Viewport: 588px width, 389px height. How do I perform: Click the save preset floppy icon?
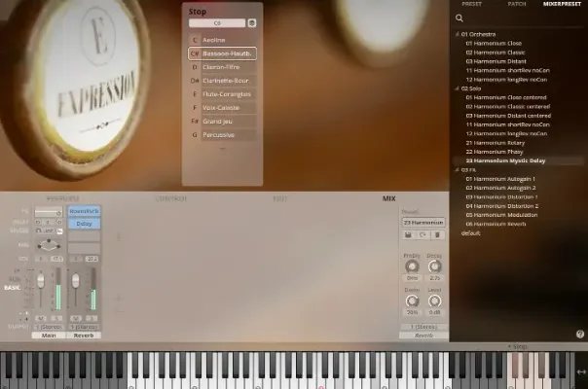(409, 235)
